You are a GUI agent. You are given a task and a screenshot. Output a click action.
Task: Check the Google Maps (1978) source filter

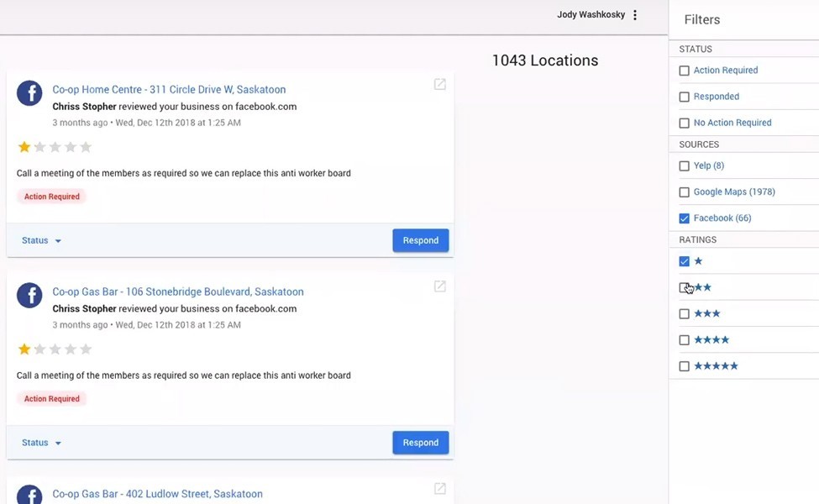click(x=685, y=192)
